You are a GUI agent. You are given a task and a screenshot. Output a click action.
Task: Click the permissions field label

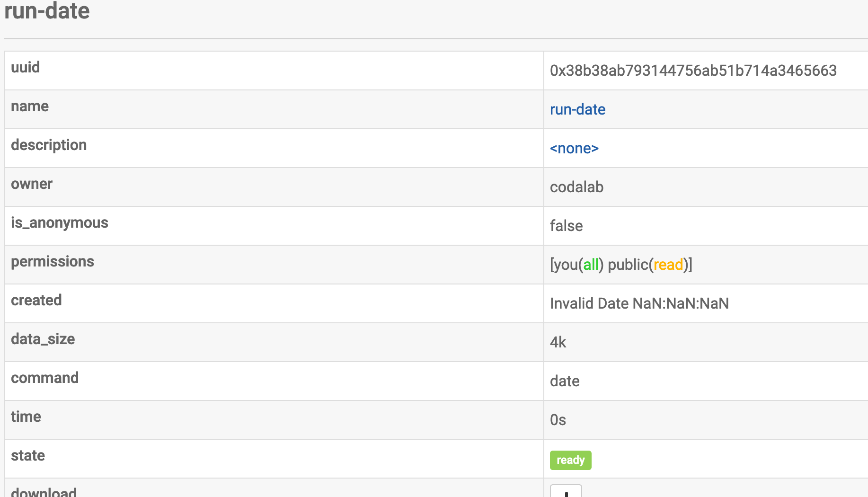click(x=53, y=261)
